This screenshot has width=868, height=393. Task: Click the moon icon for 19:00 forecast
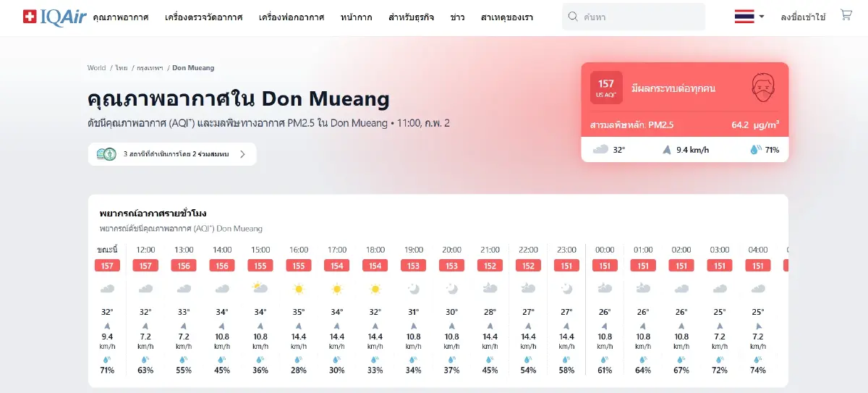point(413,289)
